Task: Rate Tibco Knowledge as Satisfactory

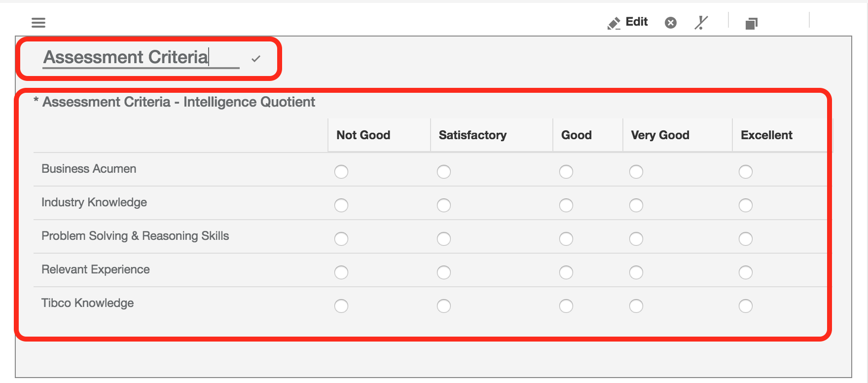Action: pyautogui.click(x=444, y=306)
